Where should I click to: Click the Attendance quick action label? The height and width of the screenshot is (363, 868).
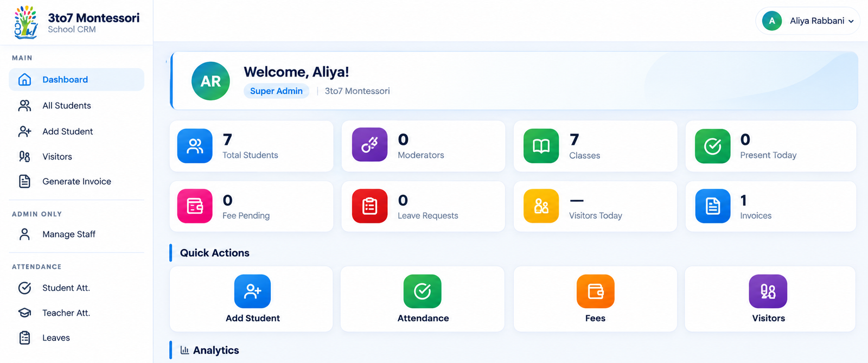(x=423, y=319)
